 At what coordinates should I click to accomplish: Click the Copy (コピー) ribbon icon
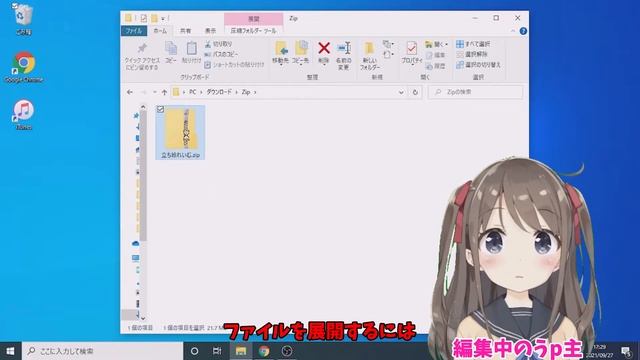(x=171, y=49)
